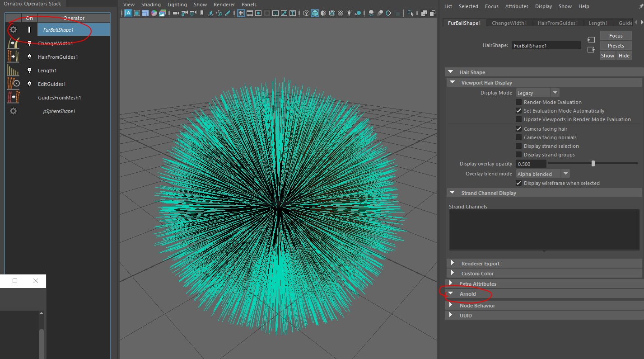Click the ChangeWidth1 operator icon

pyautogui.click(x=13, y=43)
